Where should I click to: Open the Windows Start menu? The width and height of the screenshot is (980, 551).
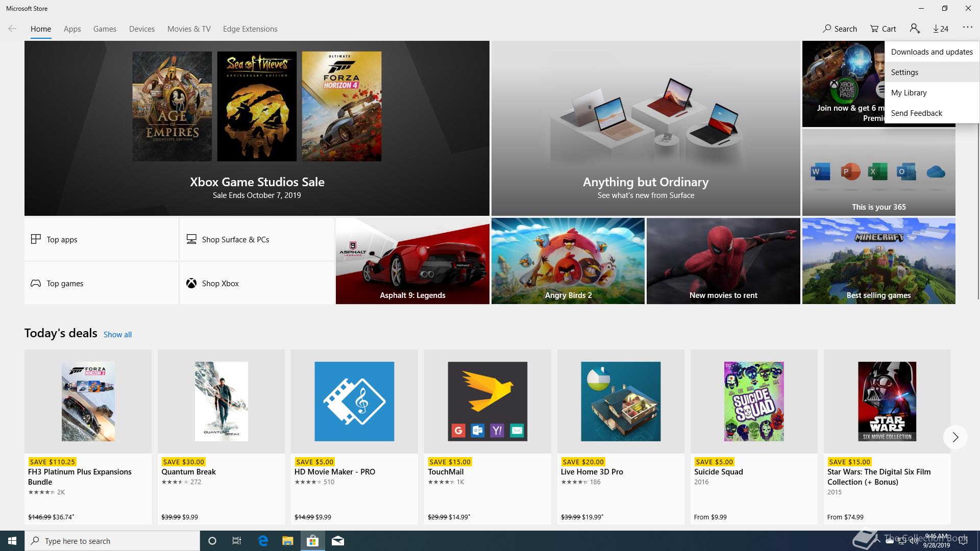coord(12,541)
